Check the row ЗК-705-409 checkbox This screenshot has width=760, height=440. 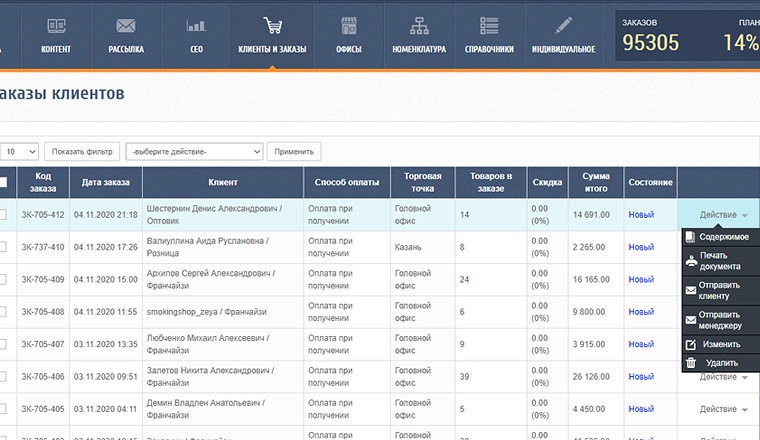pyautogui.click(x=3, y=279)
